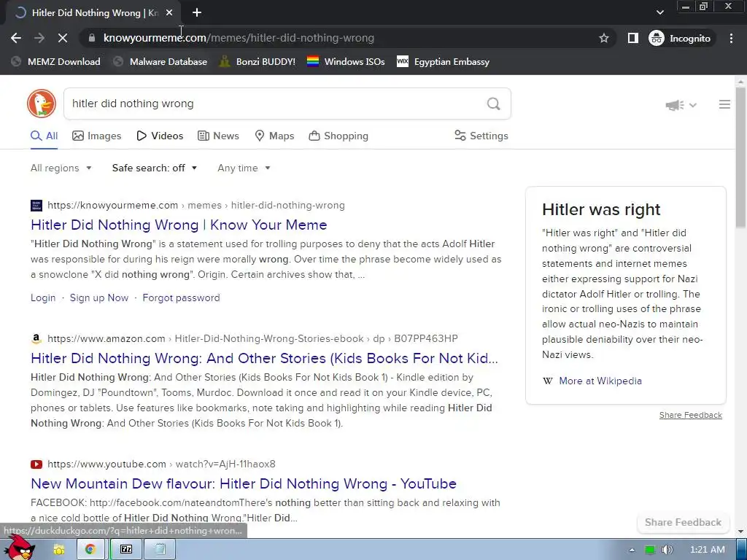Click the green network tray icon

[649, 550]
